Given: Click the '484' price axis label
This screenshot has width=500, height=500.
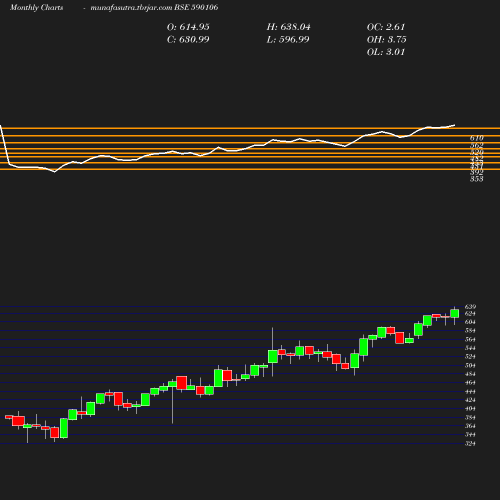Looking at the screenshot, I should pyautogui.click(x=470, y=374).
